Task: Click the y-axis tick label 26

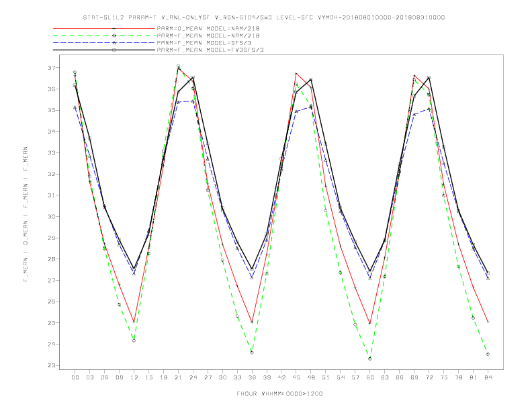Action: coord(52,302)
